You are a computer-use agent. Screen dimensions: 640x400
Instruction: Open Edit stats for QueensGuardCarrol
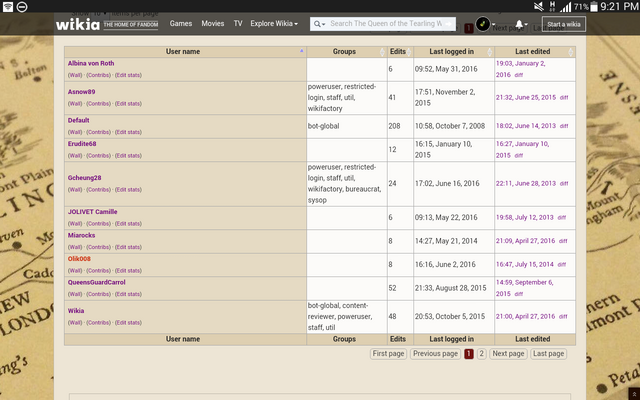pyautogui.click(x=128, y=294)
